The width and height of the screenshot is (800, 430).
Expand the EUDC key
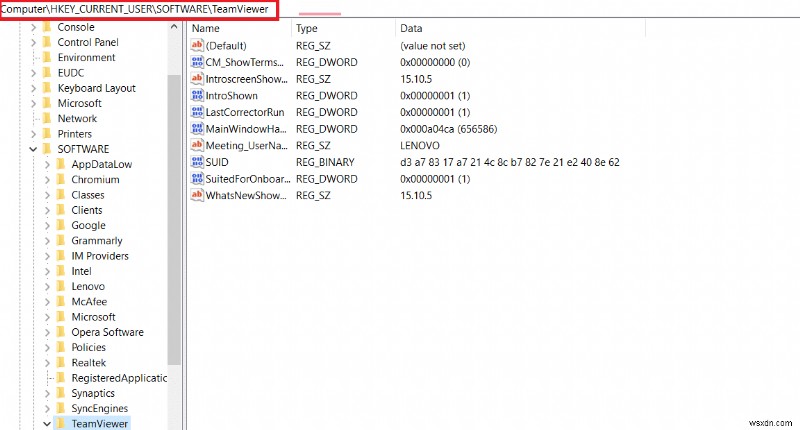pos(34,73)
